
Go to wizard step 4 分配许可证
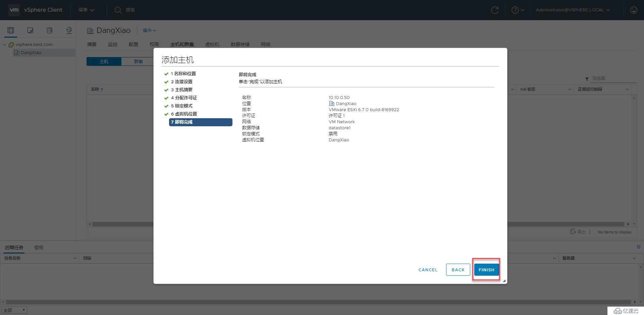point(184,98)
